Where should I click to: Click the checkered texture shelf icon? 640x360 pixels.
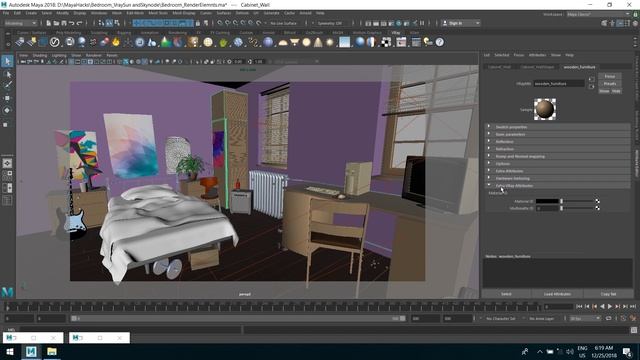pyautogui.click(x=386, y=42)
